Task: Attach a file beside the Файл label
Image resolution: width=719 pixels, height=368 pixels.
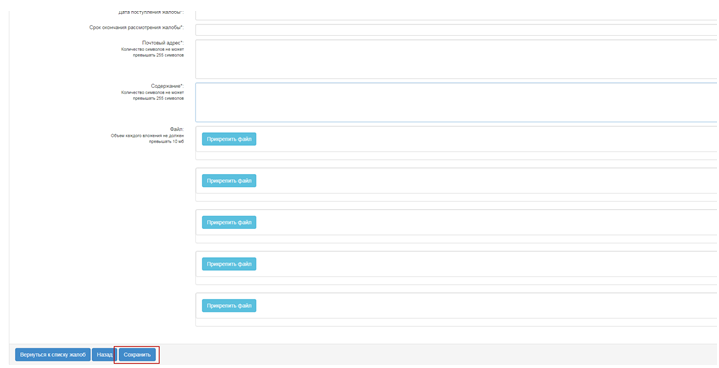Action: pyautogui.click(x=229, y=139)
